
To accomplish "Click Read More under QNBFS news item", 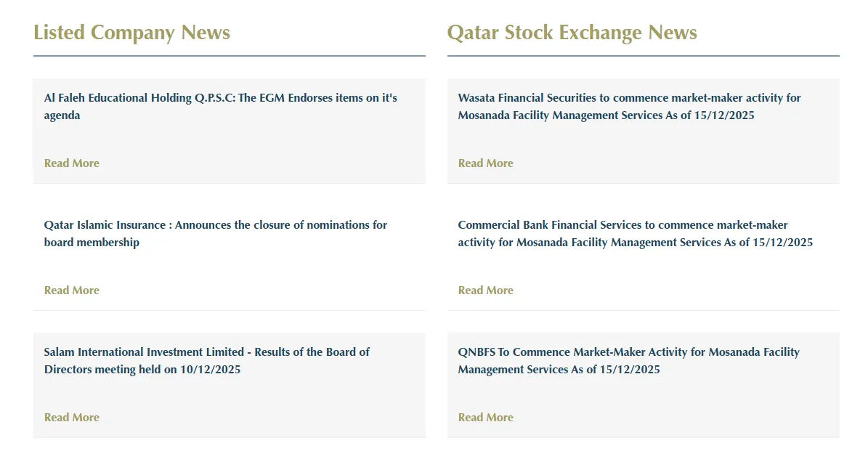I will (x=486, y=418).
